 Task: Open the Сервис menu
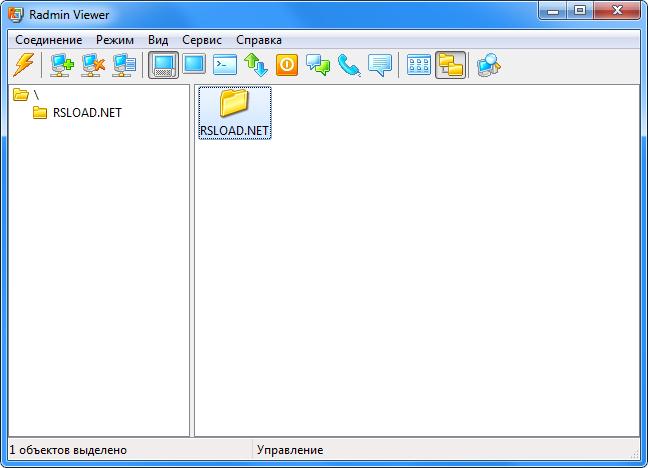202,40
